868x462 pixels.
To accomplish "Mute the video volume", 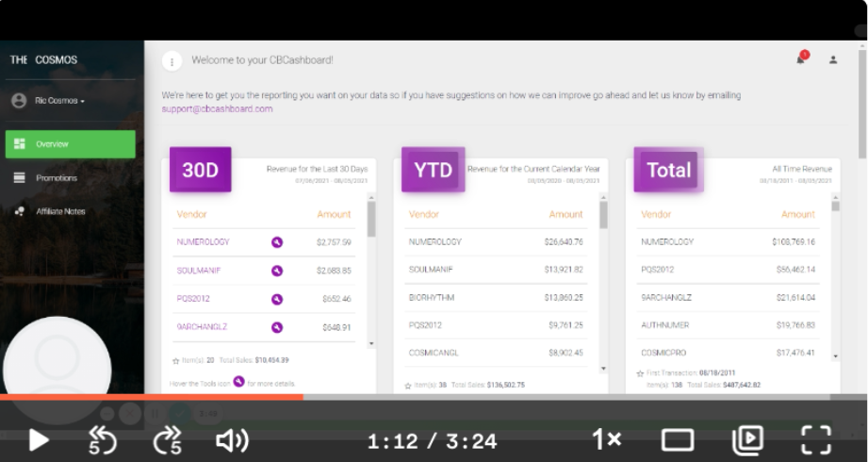I will tap(232, 440).
